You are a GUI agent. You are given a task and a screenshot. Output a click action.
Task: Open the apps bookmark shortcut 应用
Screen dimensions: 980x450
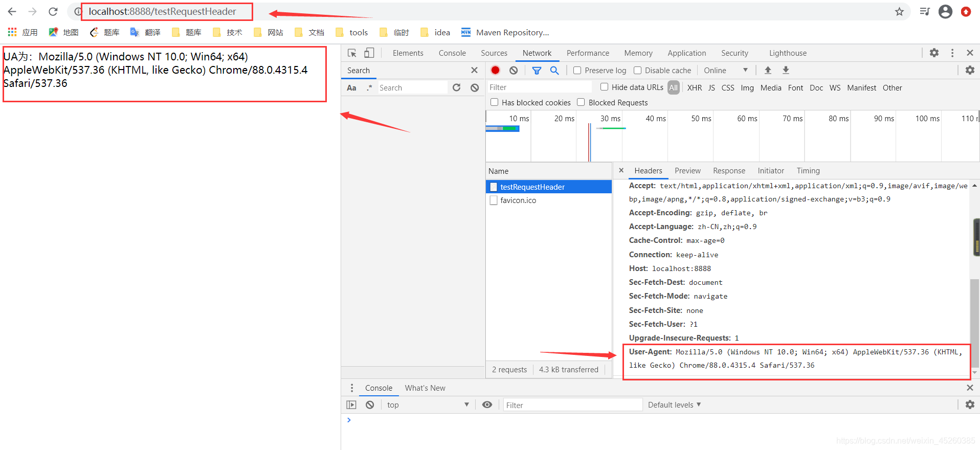[23, 32]
